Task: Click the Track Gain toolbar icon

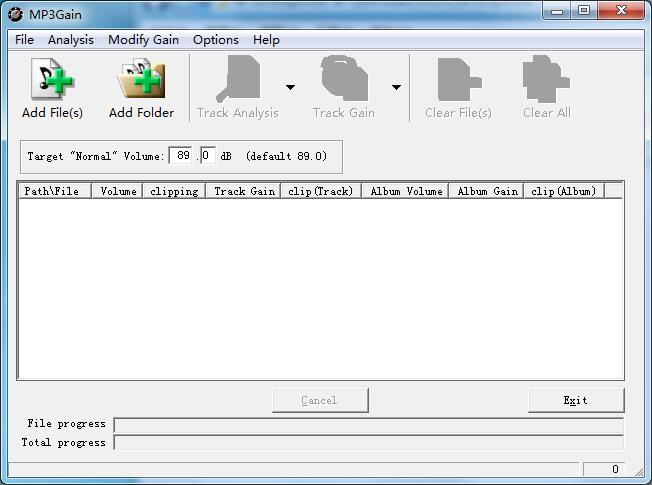Action: click(344, 78)
